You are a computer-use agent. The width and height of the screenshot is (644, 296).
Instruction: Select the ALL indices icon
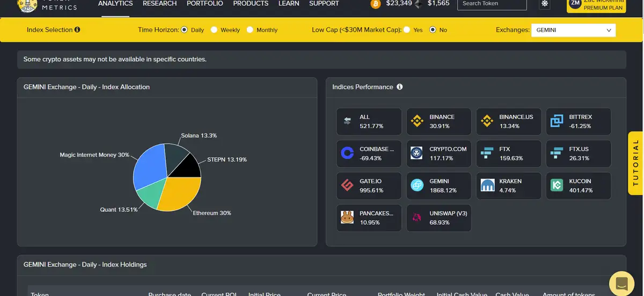point(347,121)
